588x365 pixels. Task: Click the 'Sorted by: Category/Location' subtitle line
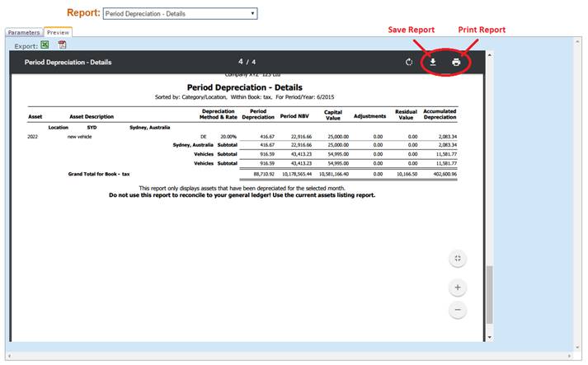(x=244, y=97)
